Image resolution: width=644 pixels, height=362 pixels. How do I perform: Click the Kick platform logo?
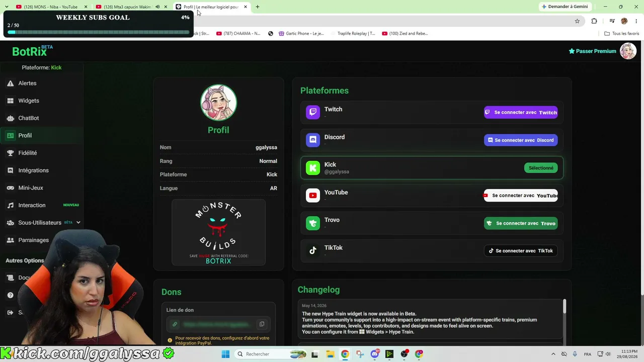tap(313, 168)
